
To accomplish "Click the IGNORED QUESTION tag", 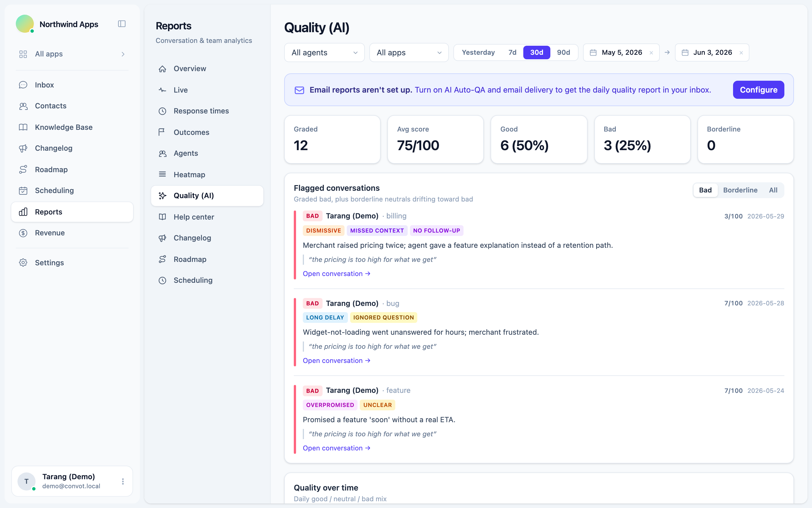I will [383, 318].
